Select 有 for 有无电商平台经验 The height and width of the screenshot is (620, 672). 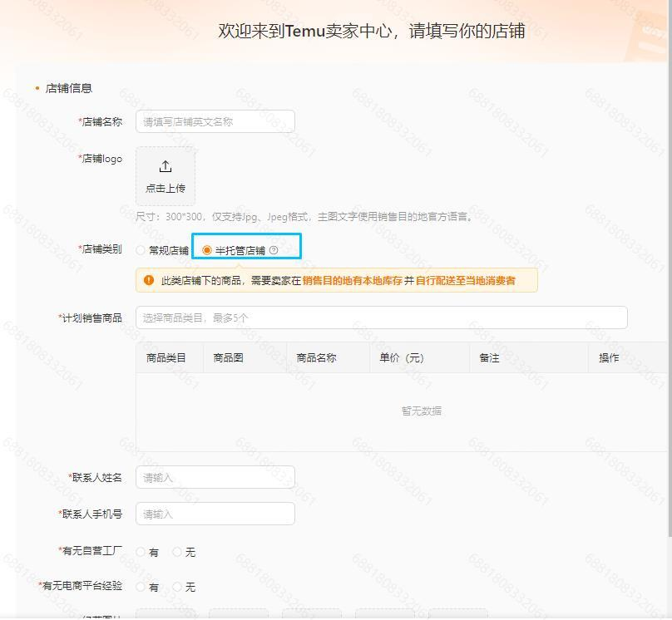pyautogui.click(x=140, y=588)
